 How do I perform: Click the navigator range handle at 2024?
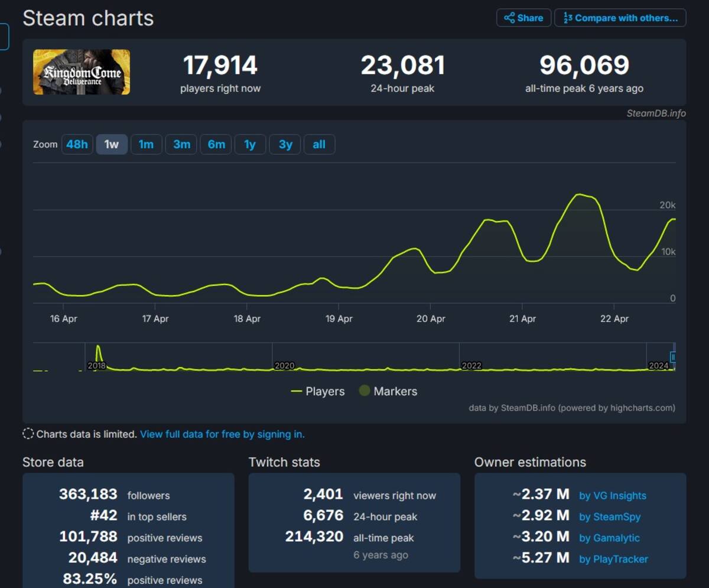tap(673, 357)
